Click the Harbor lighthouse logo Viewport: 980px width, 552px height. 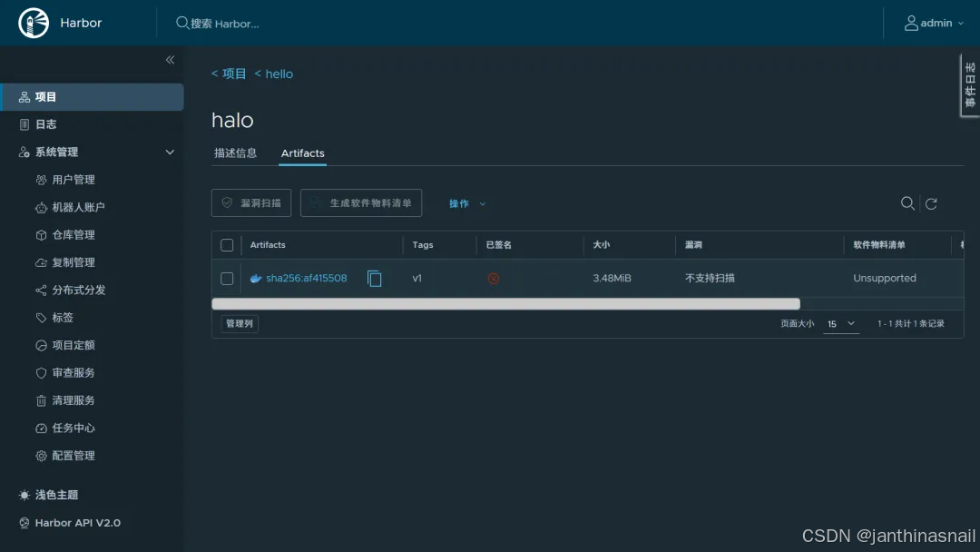(x=34, y=23)
